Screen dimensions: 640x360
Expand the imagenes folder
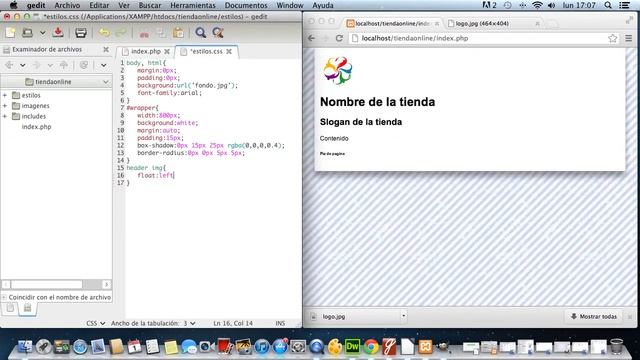tap(5, 106)
